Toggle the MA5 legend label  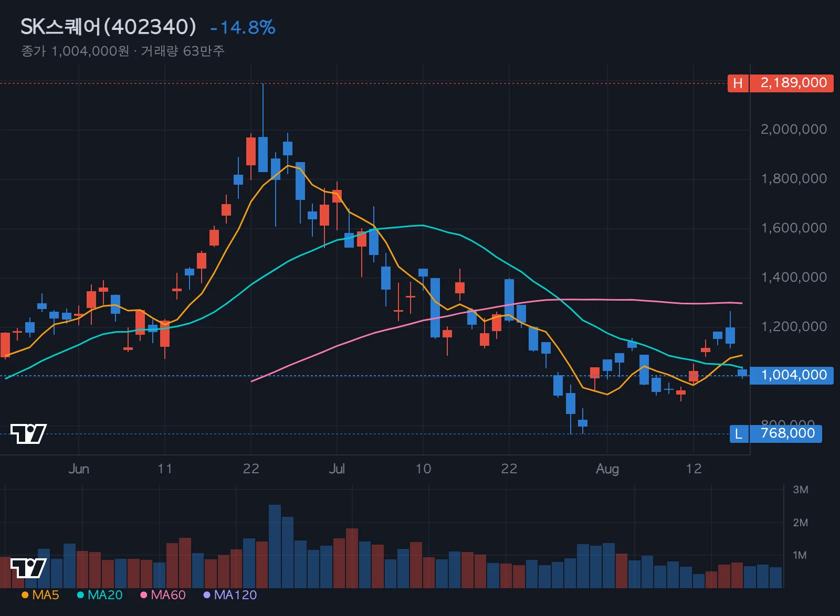tap(46, 595)
